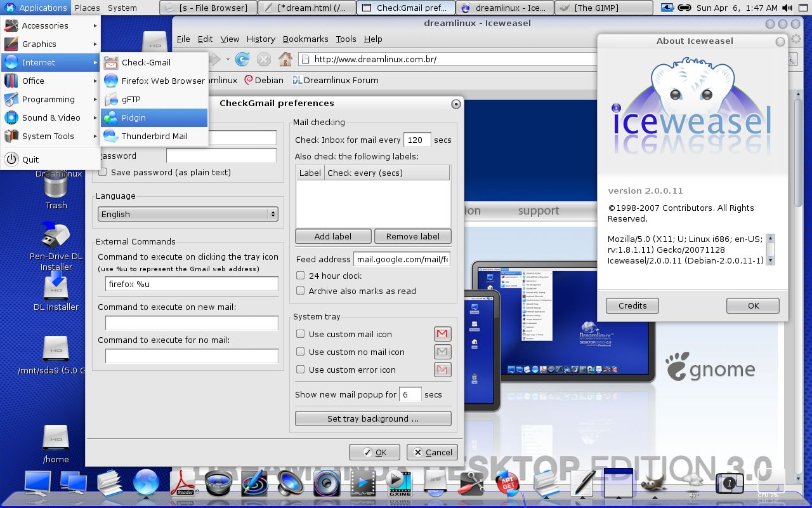
Task: Select the DL Installer desktop icon
Action: point(56,292)
